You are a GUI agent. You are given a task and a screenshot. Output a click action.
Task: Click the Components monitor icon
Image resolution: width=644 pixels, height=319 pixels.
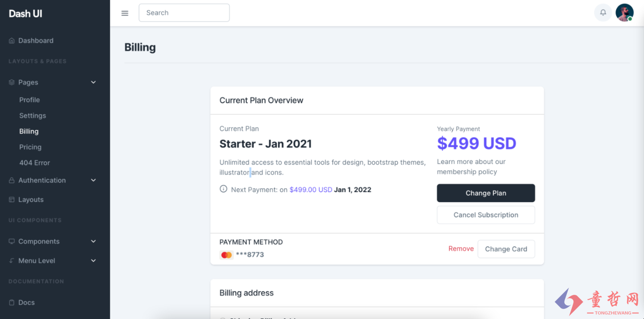point(12,241)
